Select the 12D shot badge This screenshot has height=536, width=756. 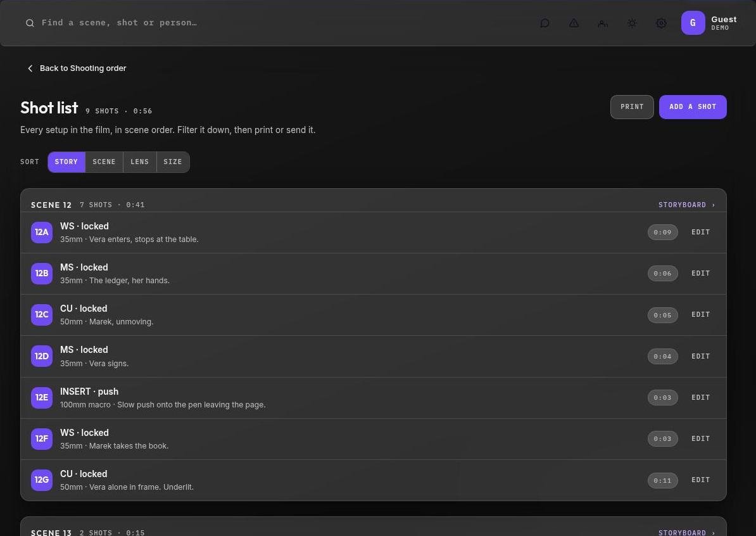pos(41,356)
